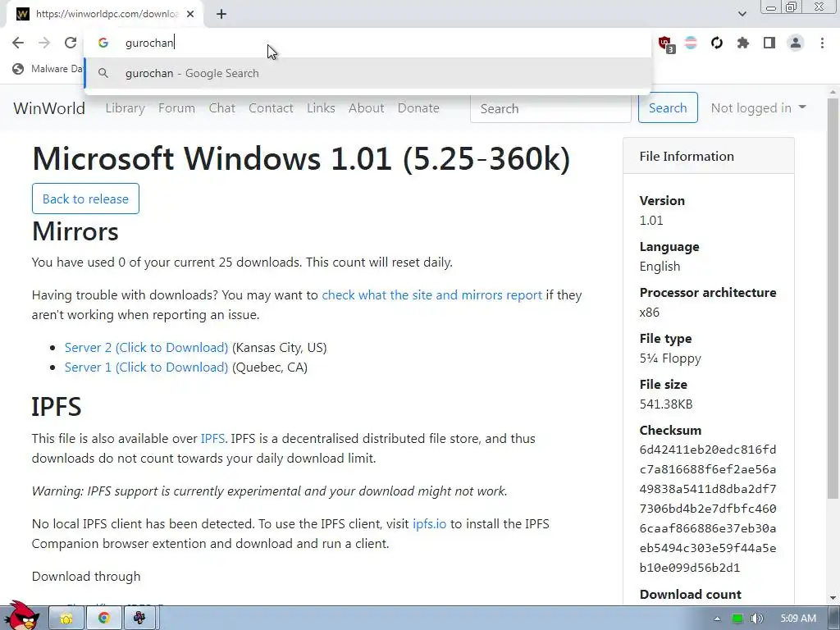Focus the WinWorld Search input field
This screenshot has height=630, width=840.
550,108
